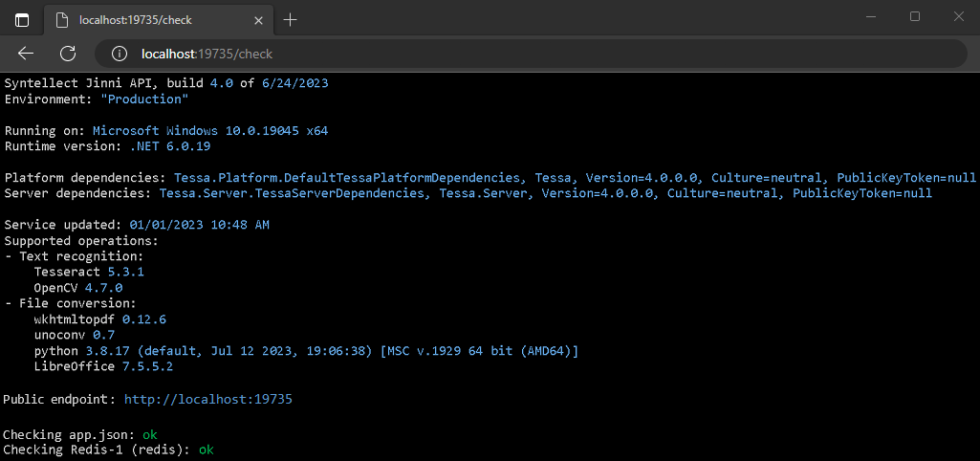Click the Tesseract 5.3.1 version number

coord(125,272)
